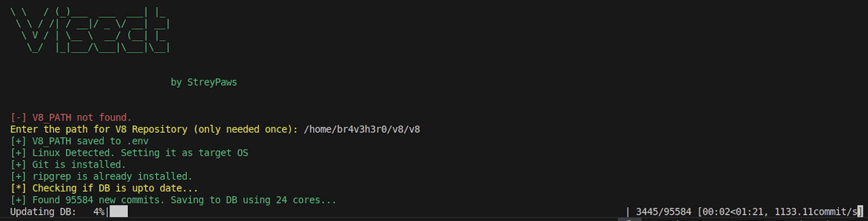Click the [+] marker before ripgrep line
The image size is (868, 221).
(x=18, y=177)
